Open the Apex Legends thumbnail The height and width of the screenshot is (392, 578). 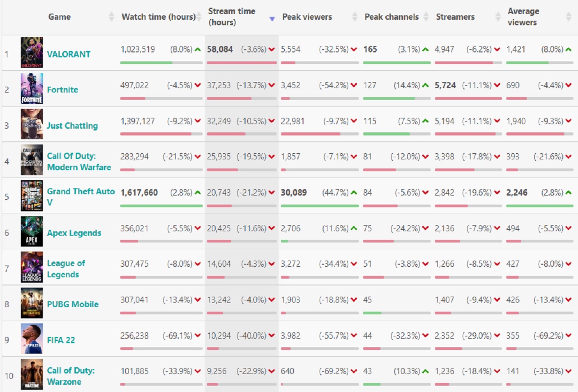pyautogui.click(x=32, y=231)
